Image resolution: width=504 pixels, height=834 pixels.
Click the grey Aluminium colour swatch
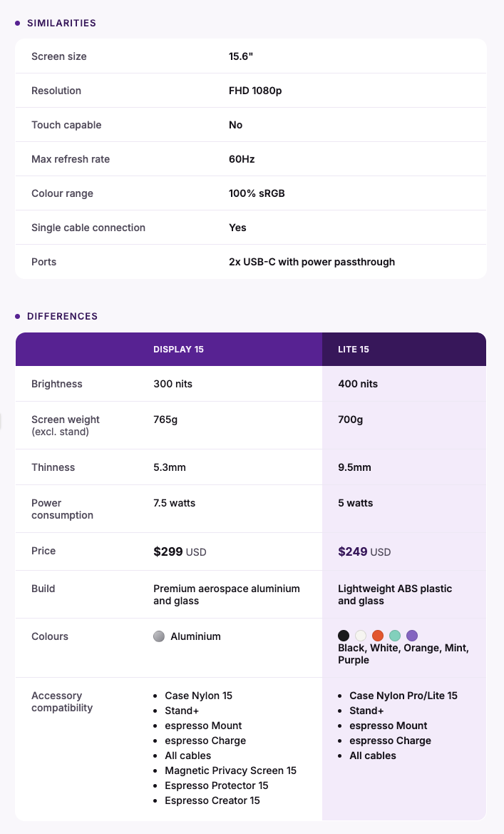click(x=159, y=636)
